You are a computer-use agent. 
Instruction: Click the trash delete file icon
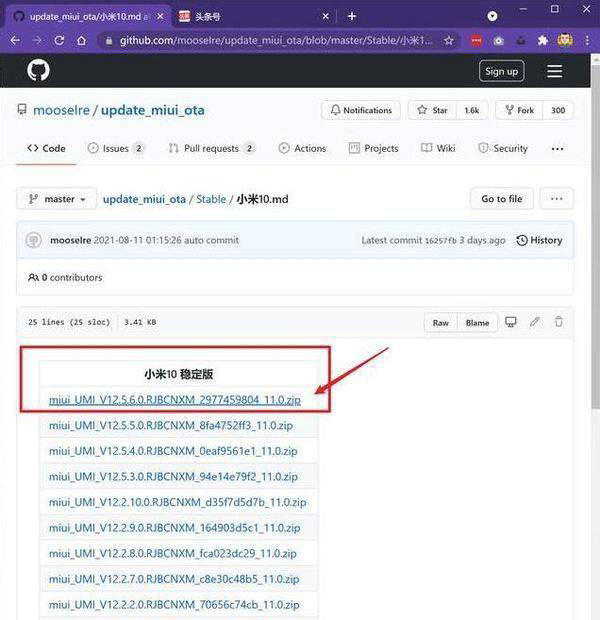tap(559, 322)
